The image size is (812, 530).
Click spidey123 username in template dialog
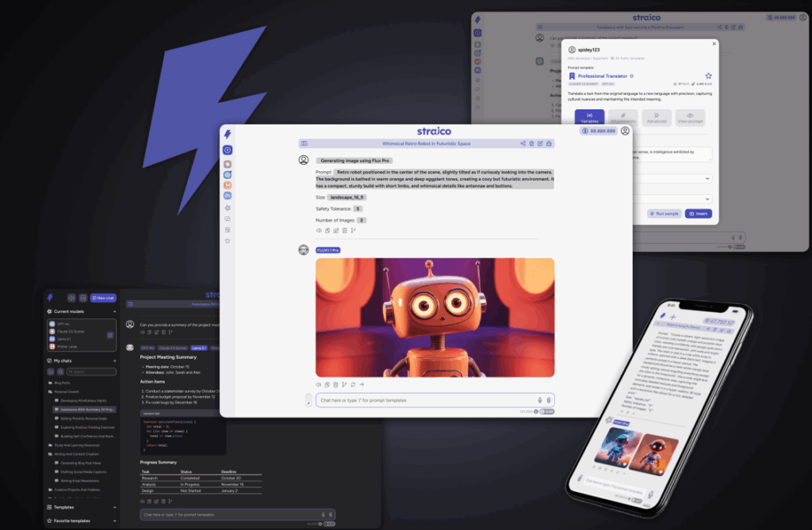pyautogui.click(x=589, y=50)
